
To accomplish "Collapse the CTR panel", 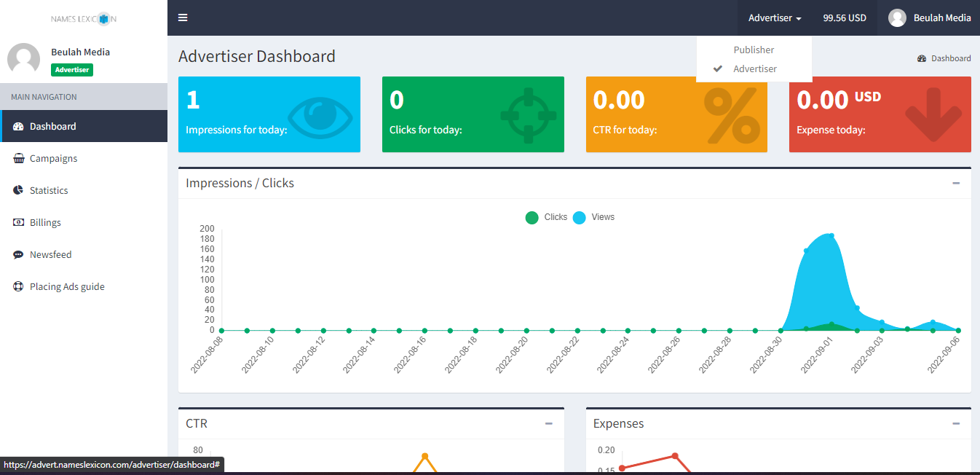I will tap(548, 423).
